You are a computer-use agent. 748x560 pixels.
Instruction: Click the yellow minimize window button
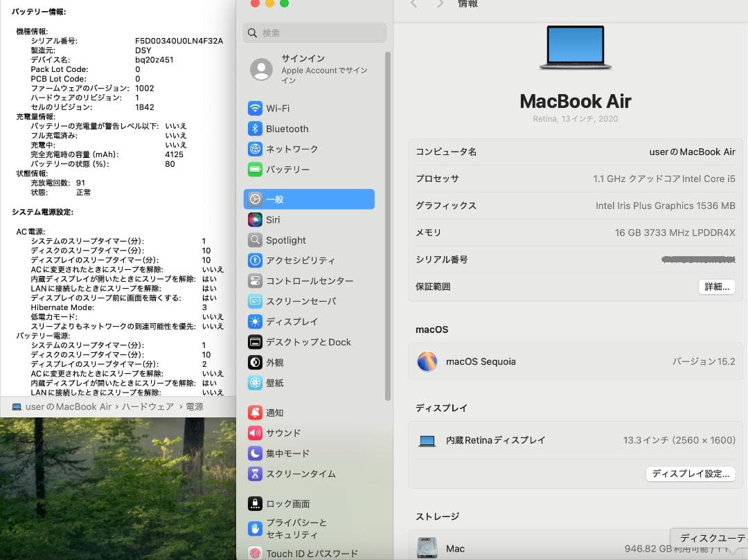pyautogui.click(x=269, y=3)
